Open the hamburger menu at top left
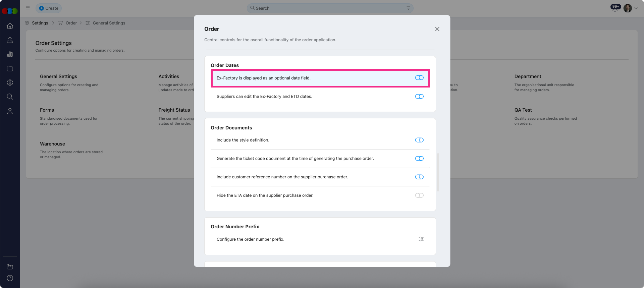Viewport: 644px width, 288px height. [28, 8]
